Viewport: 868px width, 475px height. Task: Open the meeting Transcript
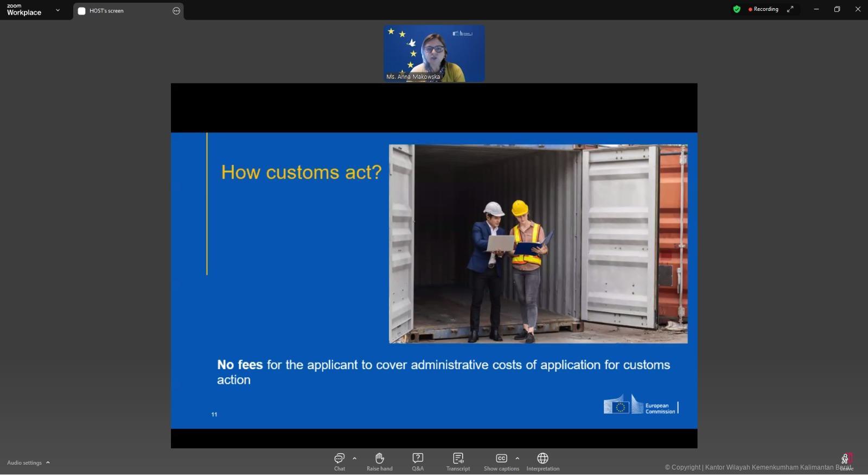pos(458,461)
